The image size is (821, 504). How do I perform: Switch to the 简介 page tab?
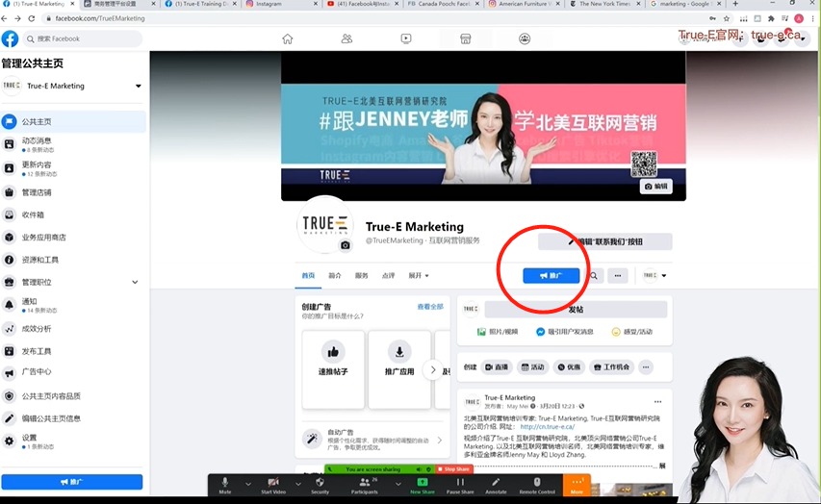(x=335, y=275)
